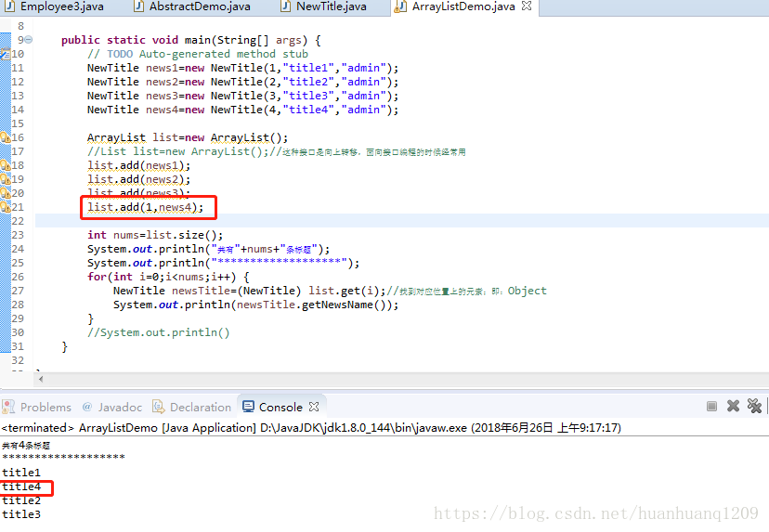769x532 pixels.
Task: Click line number 23 in the gutter
Action: pyautogui.click(x=18, y=235)
